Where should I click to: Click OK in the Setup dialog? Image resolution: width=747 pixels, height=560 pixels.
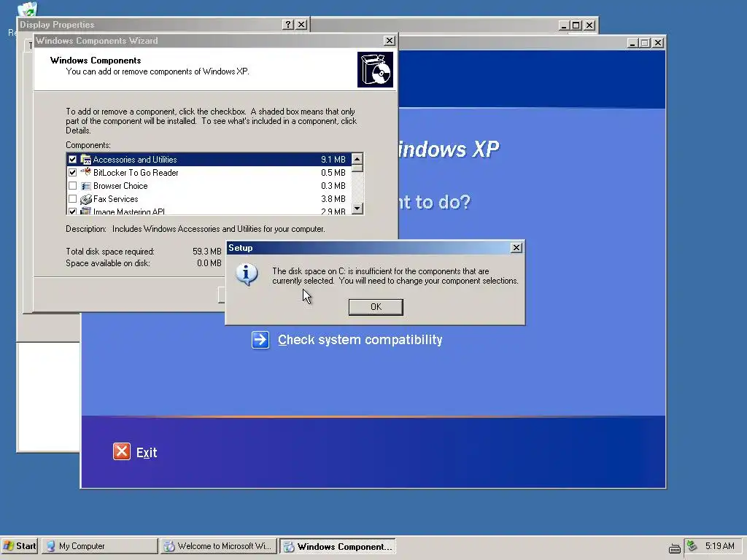(376, 307)
